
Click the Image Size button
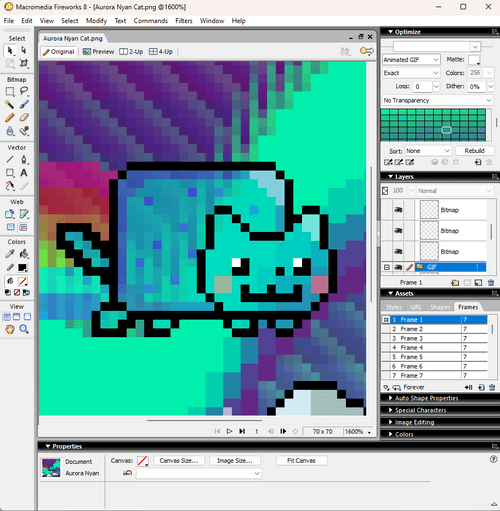click(235, 461)
